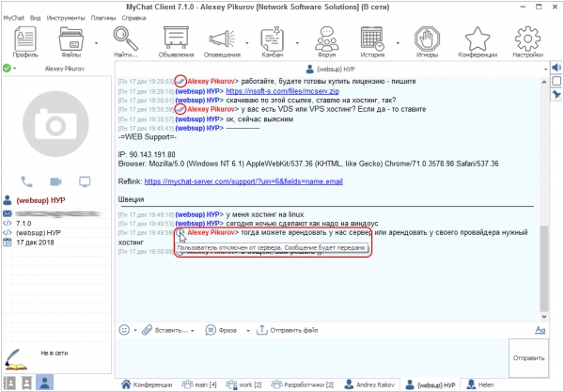This screenshot has height=392, width=564.
Task: Expand the Вставить dropdown arrow
Action: click(x=193, y=331)
